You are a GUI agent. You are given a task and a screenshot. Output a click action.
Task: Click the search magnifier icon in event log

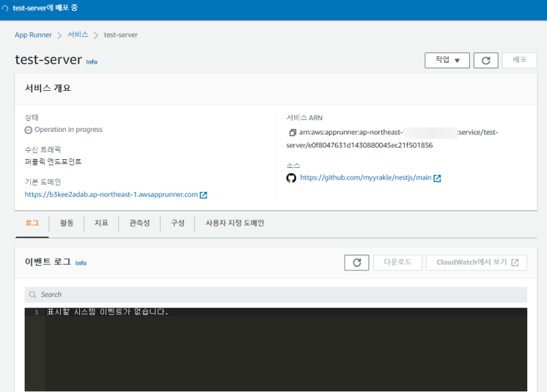click(x=32, y=295)
